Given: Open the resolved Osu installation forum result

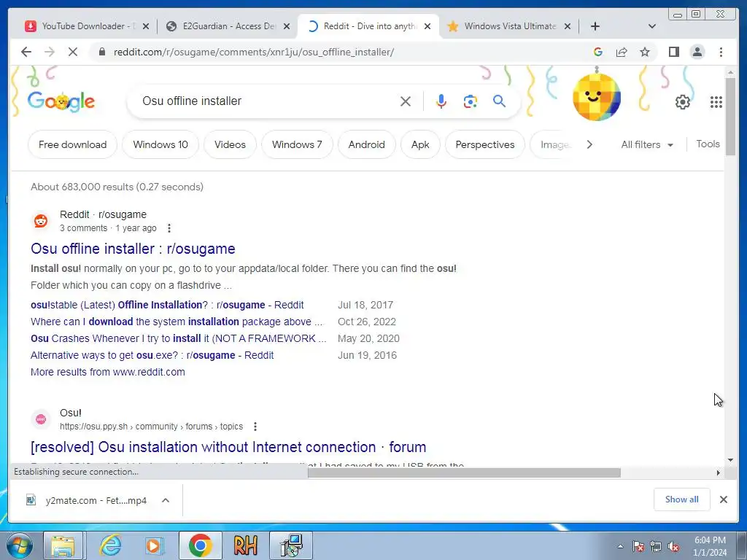Looking at the screenshot, I should point(228,447).
